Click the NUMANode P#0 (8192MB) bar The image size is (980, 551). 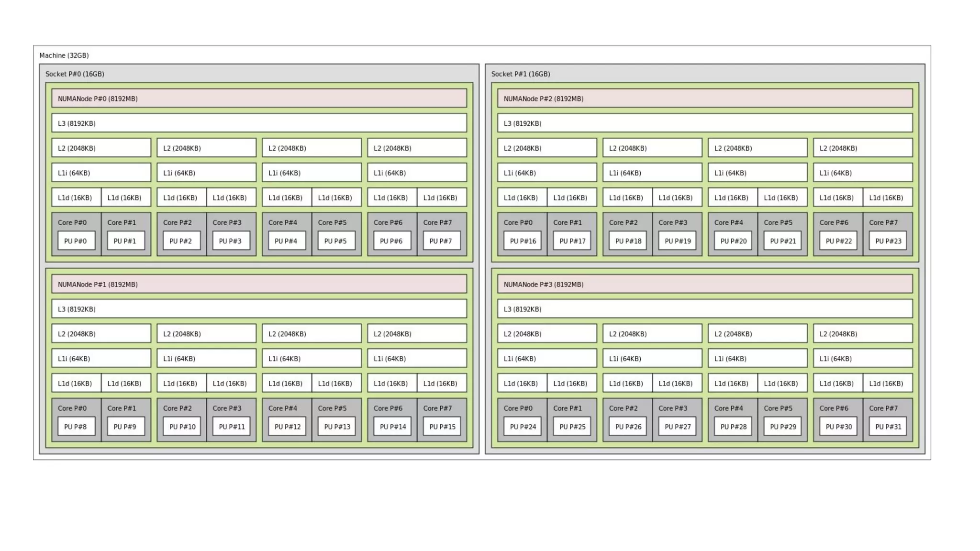(x=259, y=99)
